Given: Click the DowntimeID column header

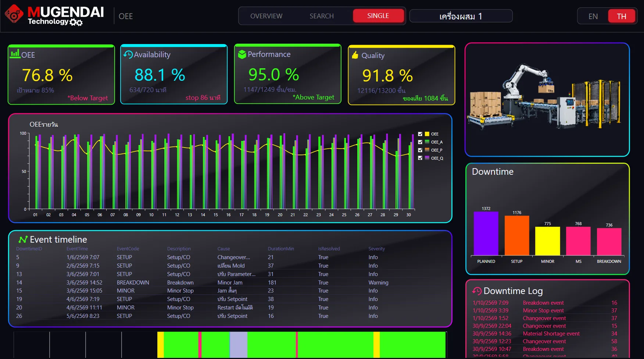Looking at the screenshot, I should pos(29,249).
